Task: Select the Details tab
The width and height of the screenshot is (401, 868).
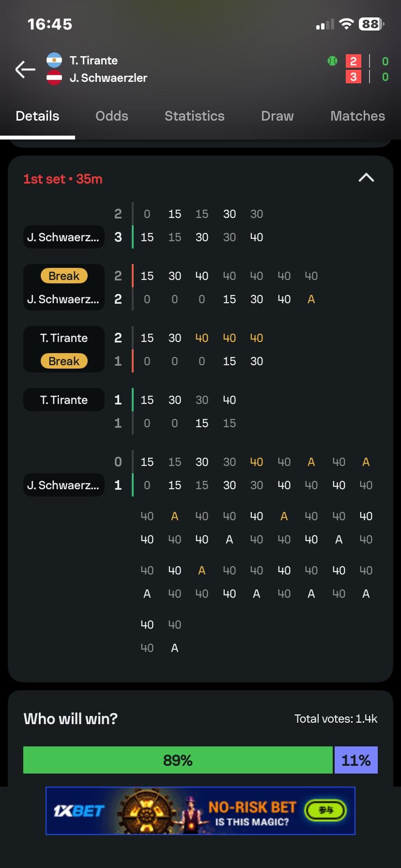Action: [x=37, y=116]
